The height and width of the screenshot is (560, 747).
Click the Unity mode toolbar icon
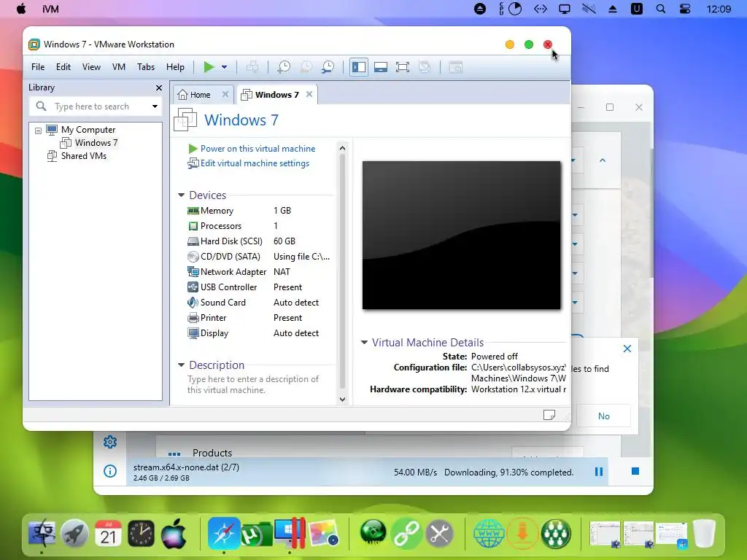425,67
